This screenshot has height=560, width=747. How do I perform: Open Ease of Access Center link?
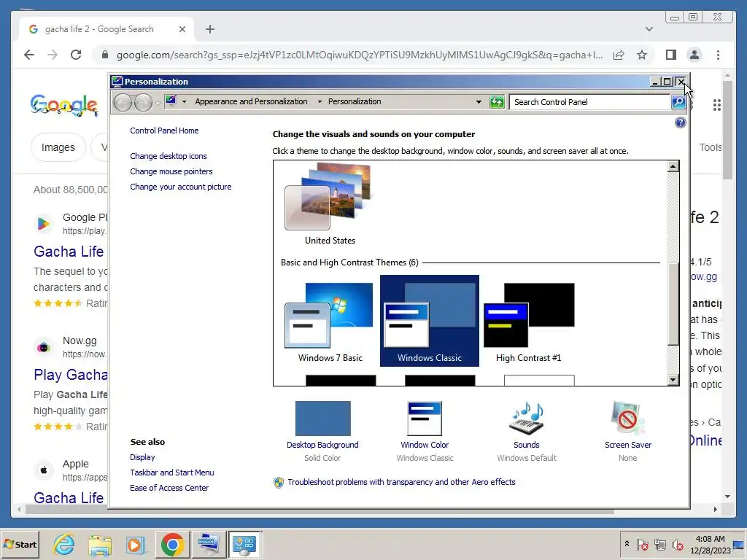tap(169, 488)
